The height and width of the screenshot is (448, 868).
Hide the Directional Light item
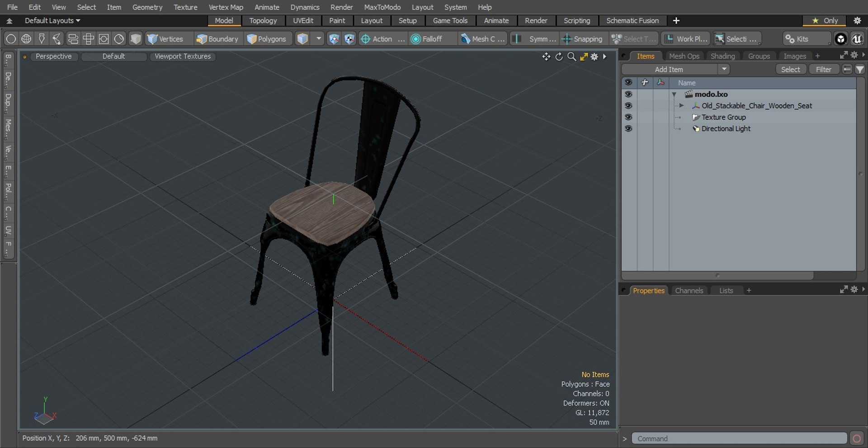[628, 128]
